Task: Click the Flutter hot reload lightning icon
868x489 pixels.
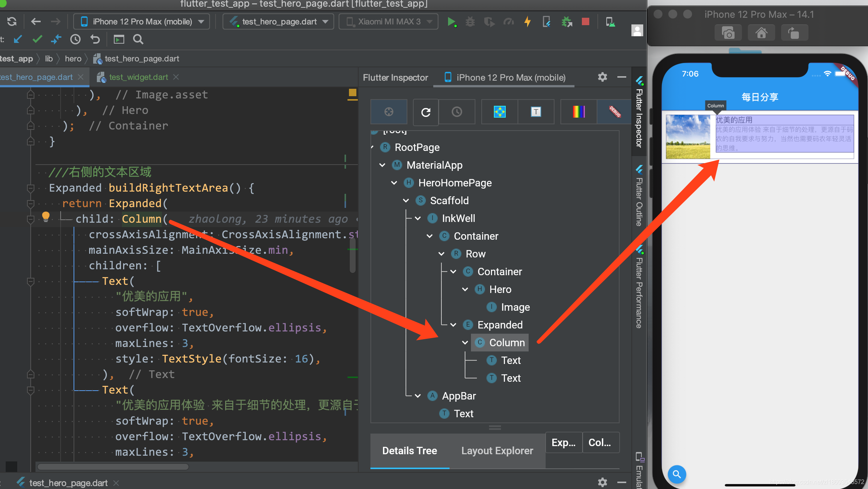Action: 528,22
